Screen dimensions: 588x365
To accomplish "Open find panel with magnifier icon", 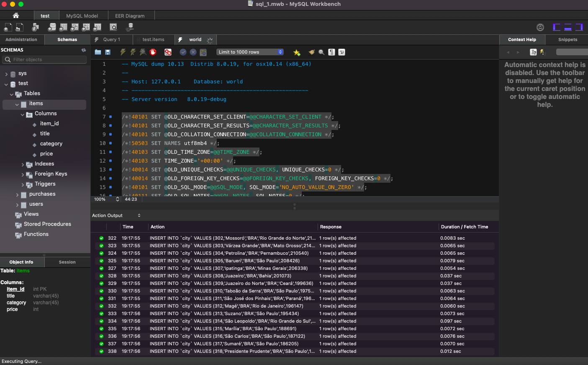I will pyautogui.click(x=321, y=52).
